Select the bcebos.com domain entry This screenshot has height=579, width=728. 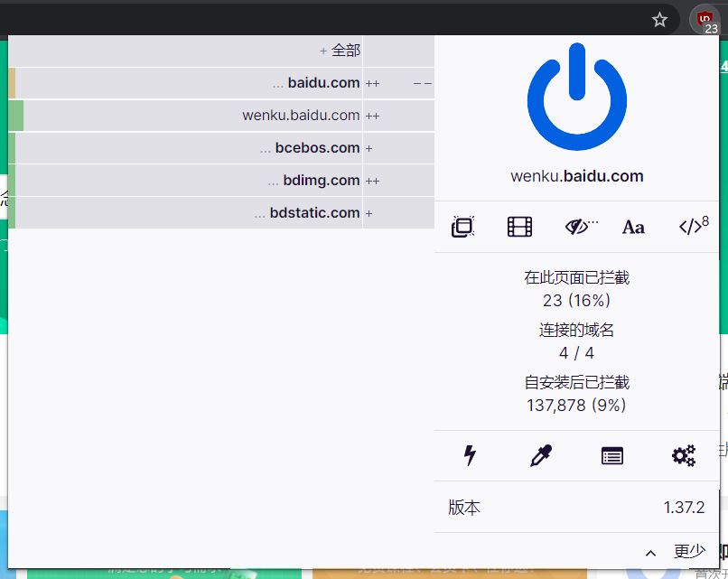[315, 147]
